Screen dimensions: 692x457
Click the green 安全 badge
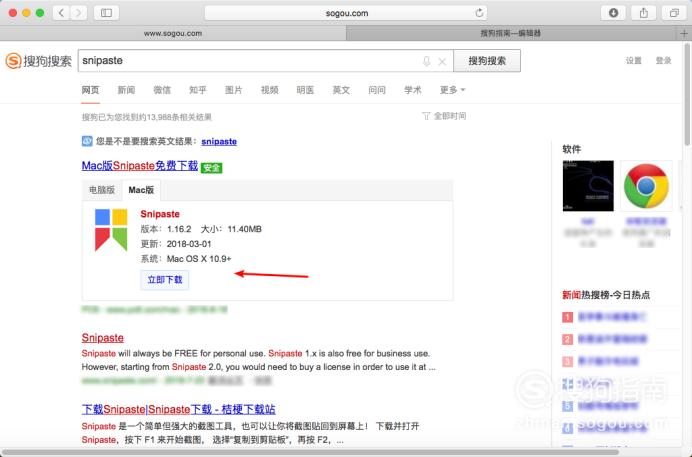pos(211,168)
